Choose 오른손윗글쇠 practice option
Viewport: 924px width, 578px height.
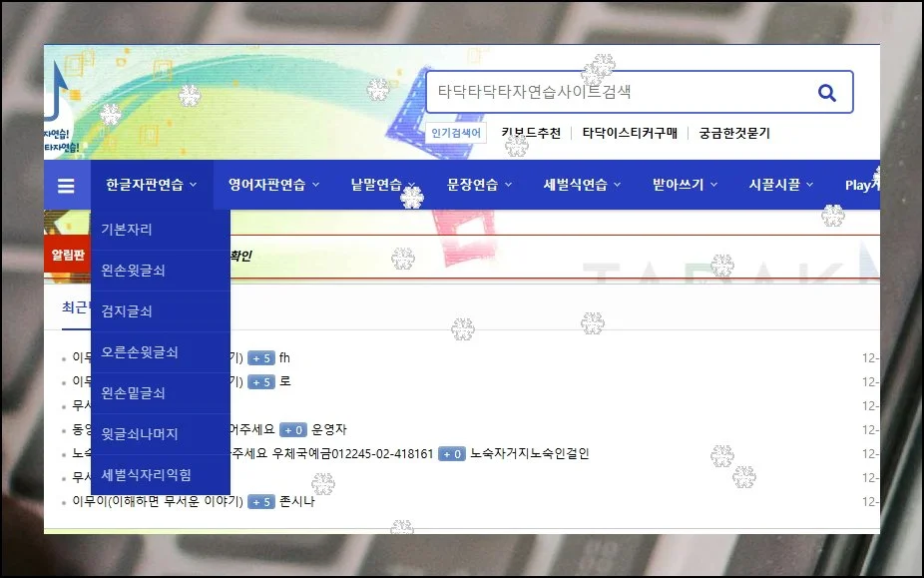pos(139,352)
